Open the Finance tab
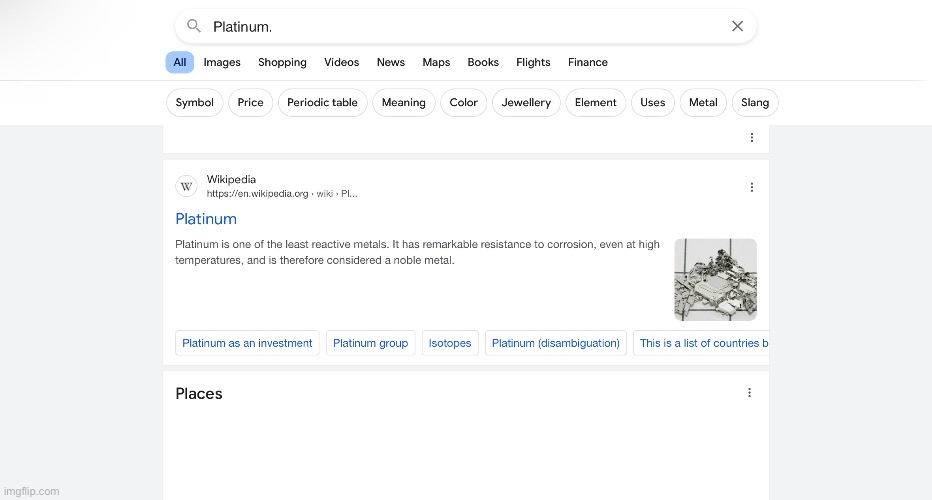This screenshot has height=500, width=932. coord(587,62)
